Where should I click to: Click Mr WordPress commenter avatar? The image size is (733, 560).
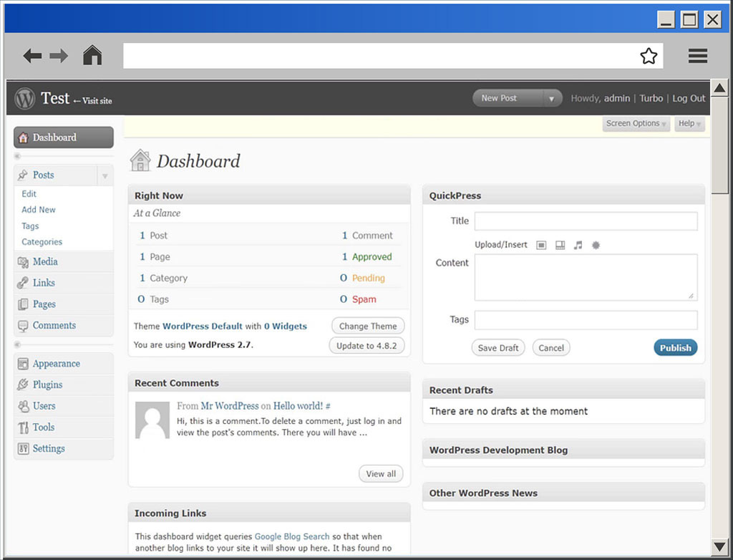[152, 420]
